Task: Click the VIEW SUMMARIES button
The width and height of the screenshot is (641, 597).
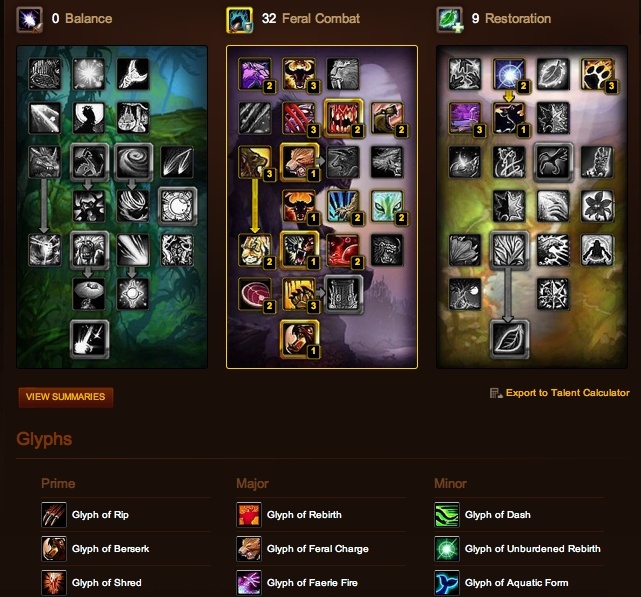Action: tap(66, 397)
